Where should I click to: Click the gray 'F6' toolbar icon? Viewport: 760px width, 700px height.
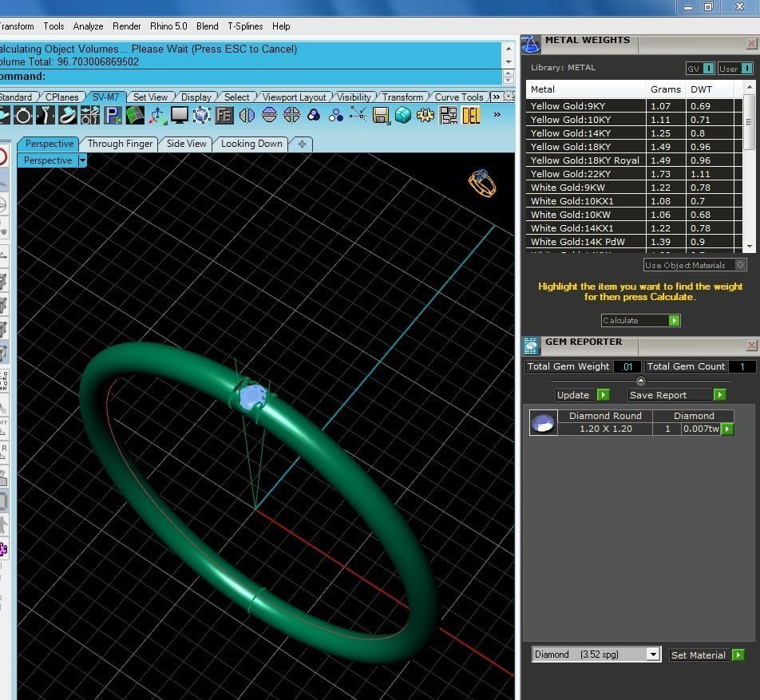pos(224,116)
